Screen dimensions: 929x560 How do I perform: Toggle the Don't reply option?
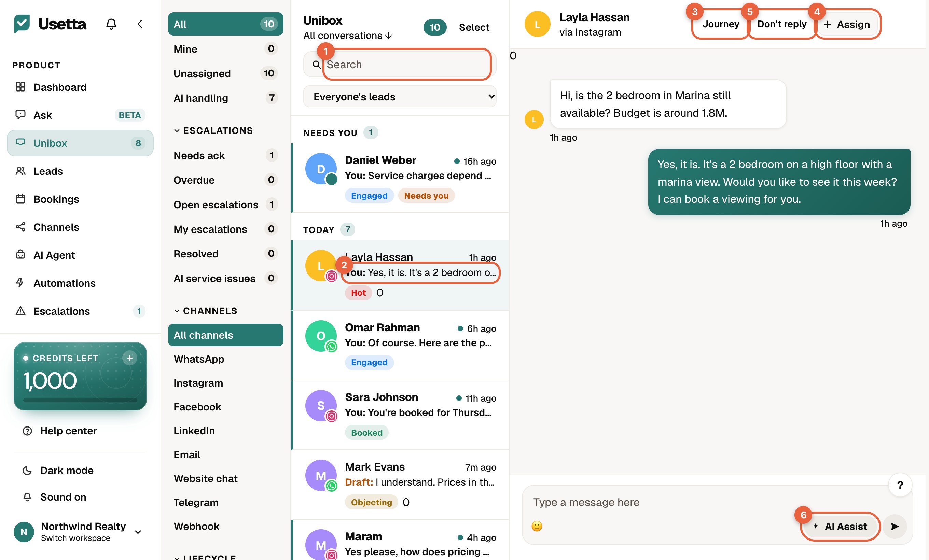point(781,24)
